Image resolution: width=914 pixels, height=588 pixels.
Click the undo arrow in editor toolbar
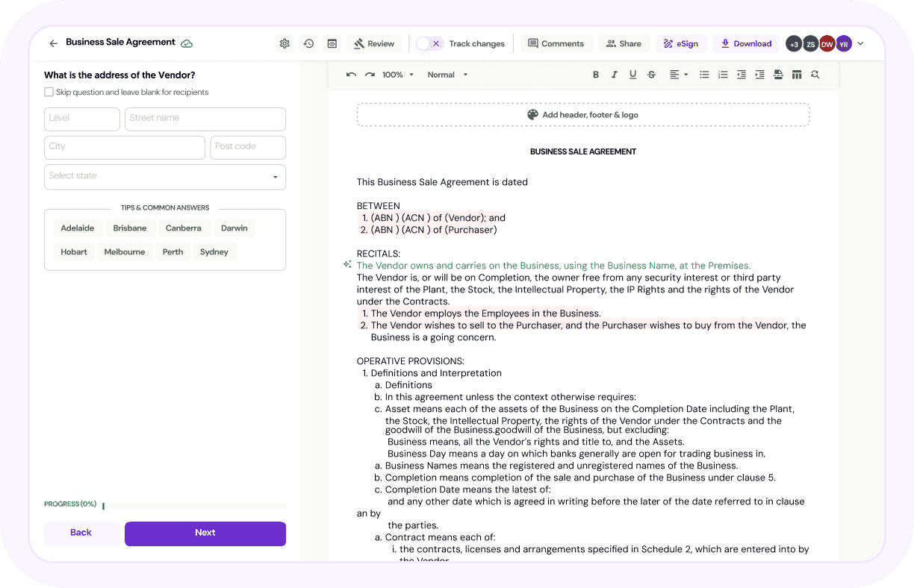tap(352, 75)
